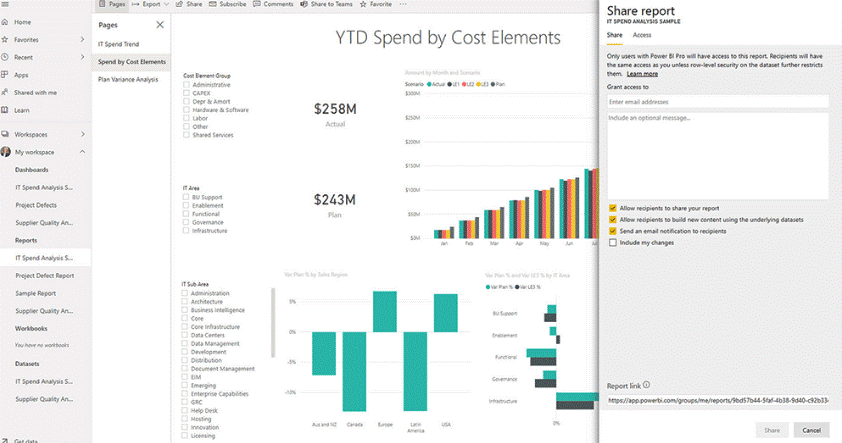Select the Spend by Cost Elements page

point(131,62)
